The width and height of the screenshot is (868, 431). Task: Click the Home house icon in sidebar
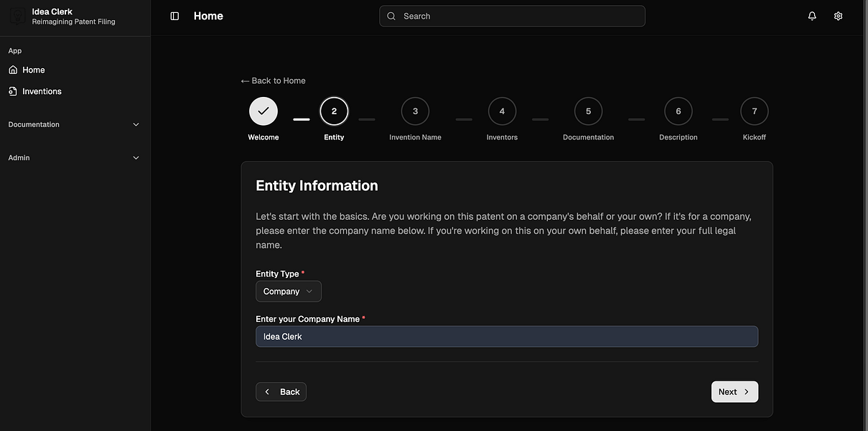pyautogui.click(x=13, y=70)
